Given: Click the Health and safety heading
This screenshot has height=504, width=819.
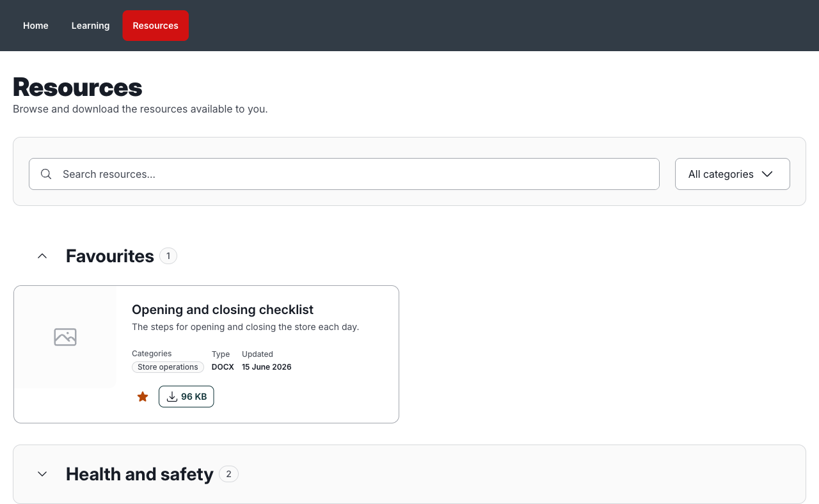Looking at the screenshot, I should click(139, 474).
